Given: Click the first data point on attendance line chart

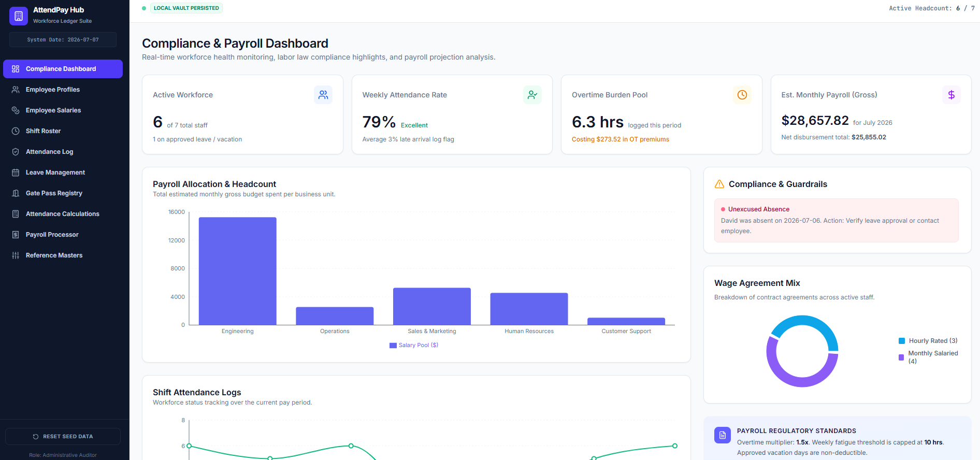Looking at the screenshot, I should [x=189, y=446].
